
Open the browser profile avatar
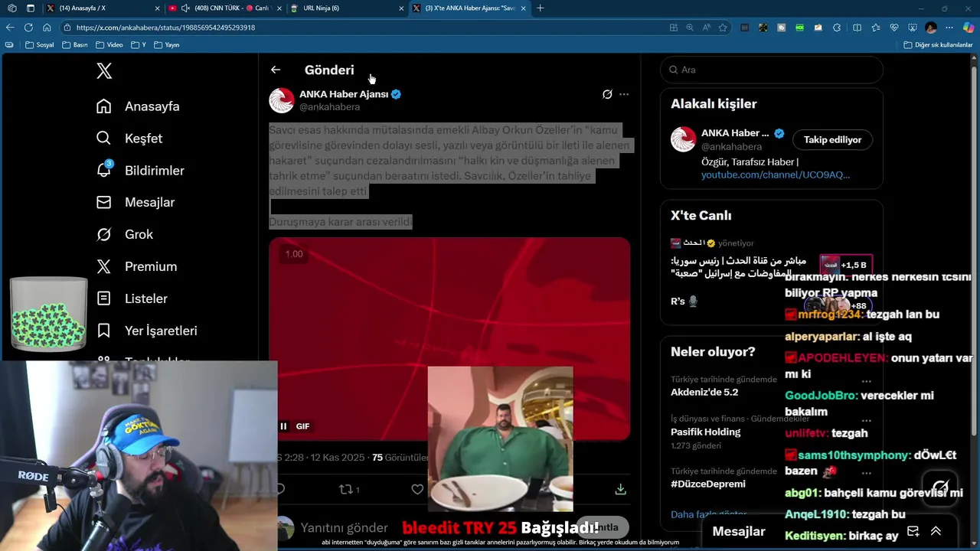[931, 28]
